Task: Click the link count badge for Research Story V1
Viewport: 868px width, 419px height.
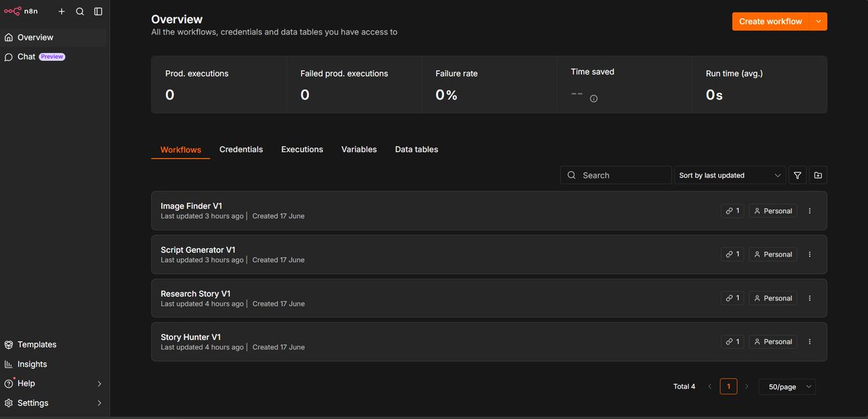Action: (x=732, y=298)
